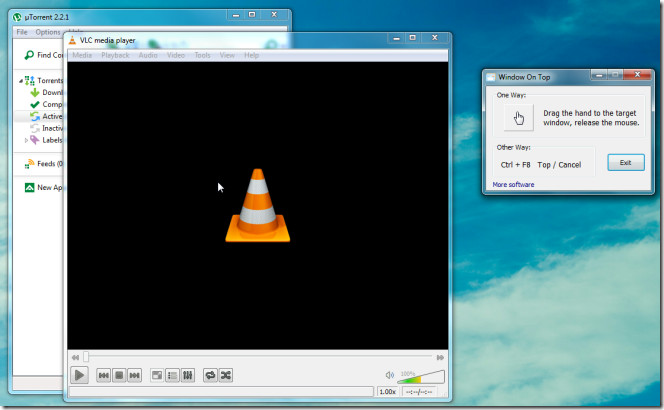This screenshot has width=664, height=410.
Task: Open the Playback menu in VLC
Action: [x=115, y=55]
